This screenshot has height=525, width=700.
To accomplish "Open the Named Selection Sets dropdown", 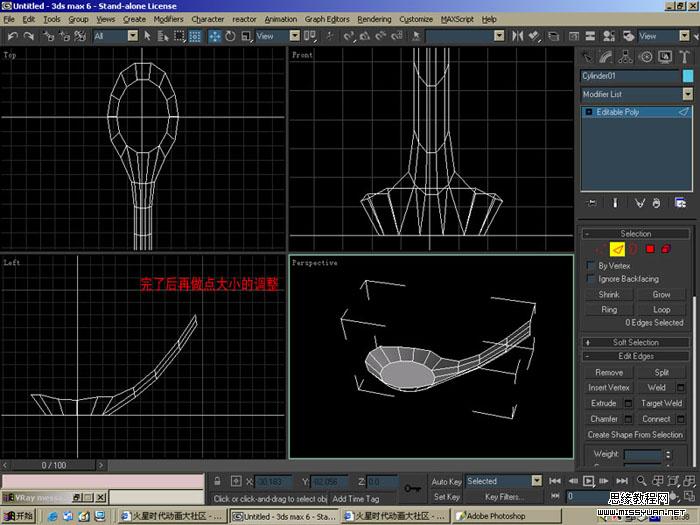I will (x=500, y=36).
